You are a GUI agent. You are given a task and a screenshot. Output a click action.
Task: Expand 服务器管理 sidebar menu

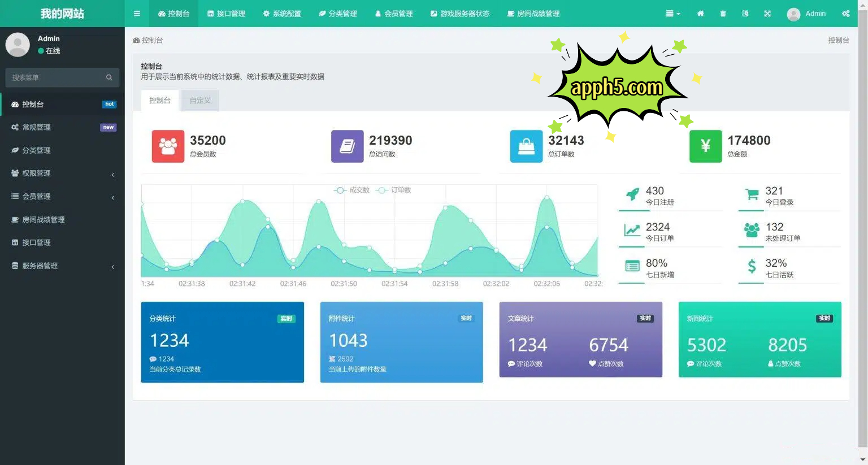click(62, 266)
